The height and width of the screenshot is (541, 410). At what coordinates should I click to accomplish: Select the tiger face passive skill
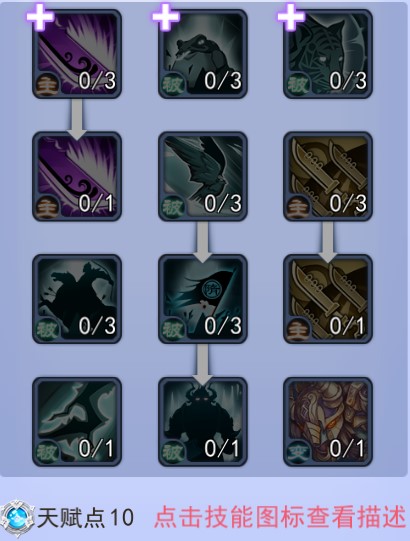(328, 54)
